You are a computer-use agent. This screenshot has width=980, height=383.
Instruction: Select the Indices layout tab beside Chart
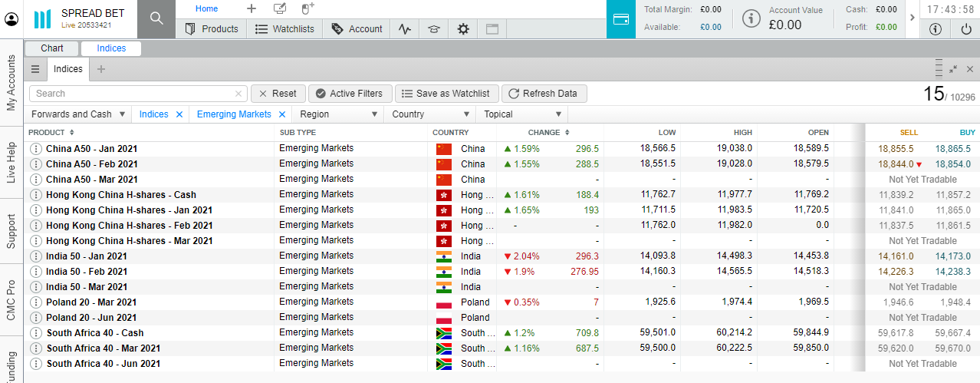pyautogui.click(x=111, y=48)
